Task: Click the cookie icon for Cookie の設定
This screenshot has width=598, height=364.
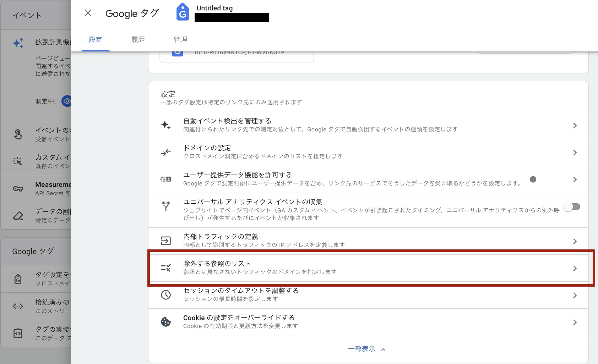Action: click(166, 322)
